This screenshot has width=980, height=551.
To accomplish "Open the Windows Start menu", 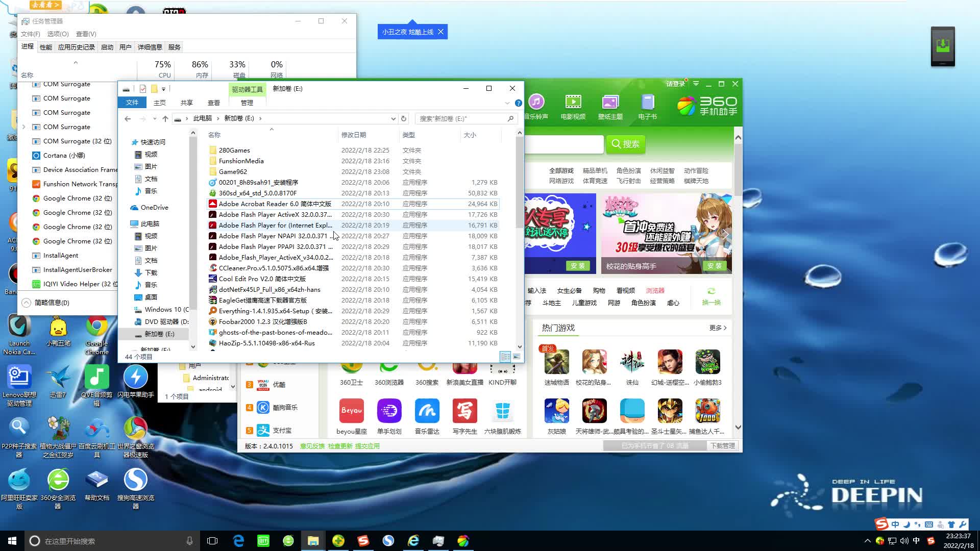I will tap(12, 541).
